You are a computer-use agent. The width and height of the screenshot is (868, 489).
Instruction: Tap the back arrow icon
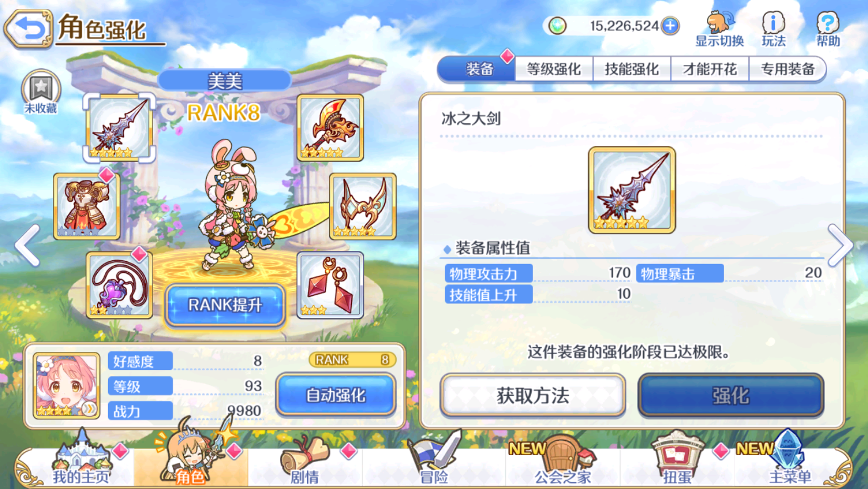(29, 29)
